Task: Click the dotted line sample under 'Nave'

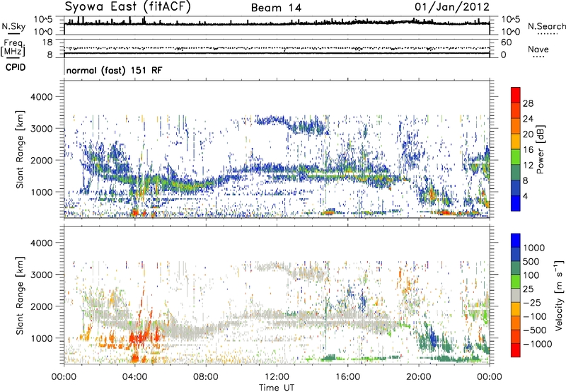Action: 538,57
